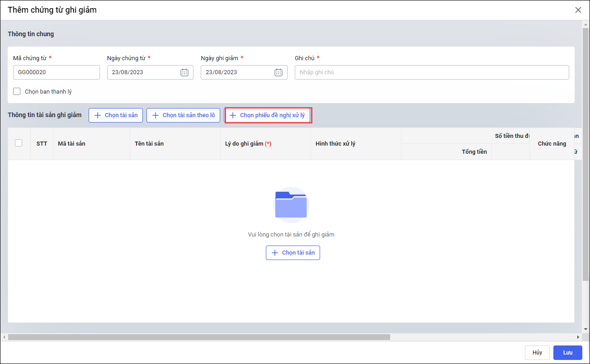Click the empty-state folder icon

coord(291,204)
